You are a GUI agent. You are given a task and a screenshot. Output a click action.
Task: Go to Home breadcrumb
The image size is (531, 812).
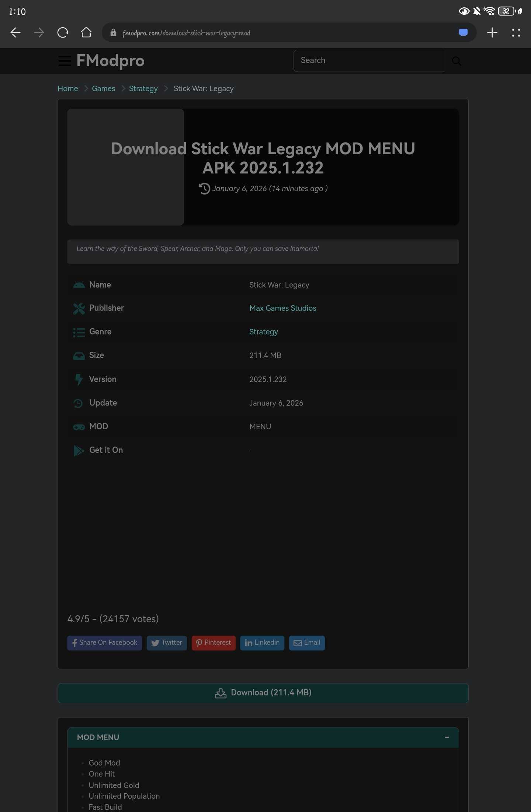pos(68,89)
